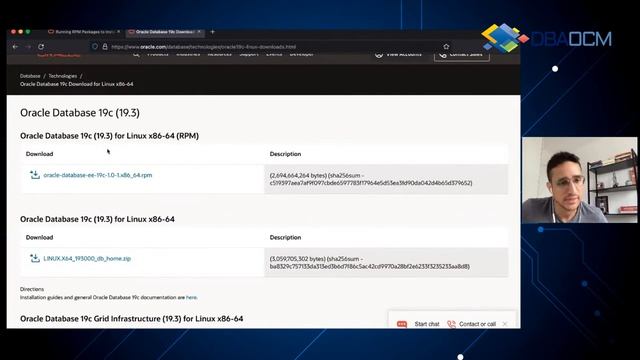The image size is (640, 360).
Task: Open the Database breadcrumb link
Action: [x=30, y=76]
